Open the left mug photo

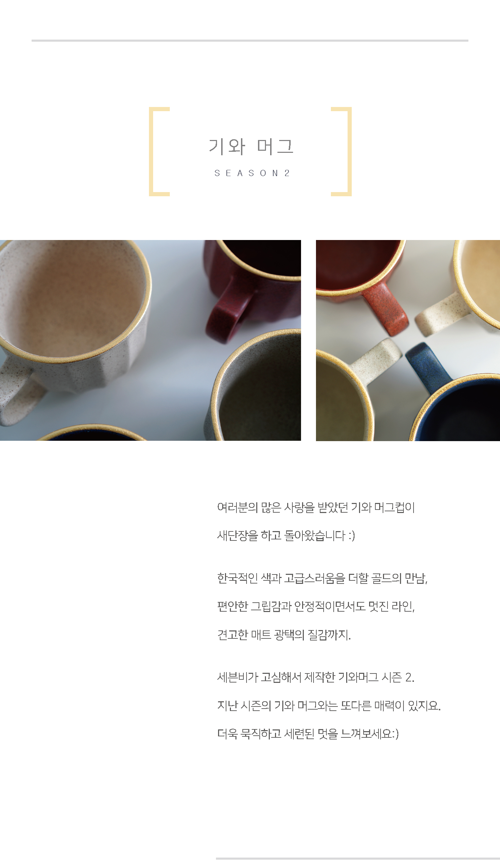click(150, 340)
